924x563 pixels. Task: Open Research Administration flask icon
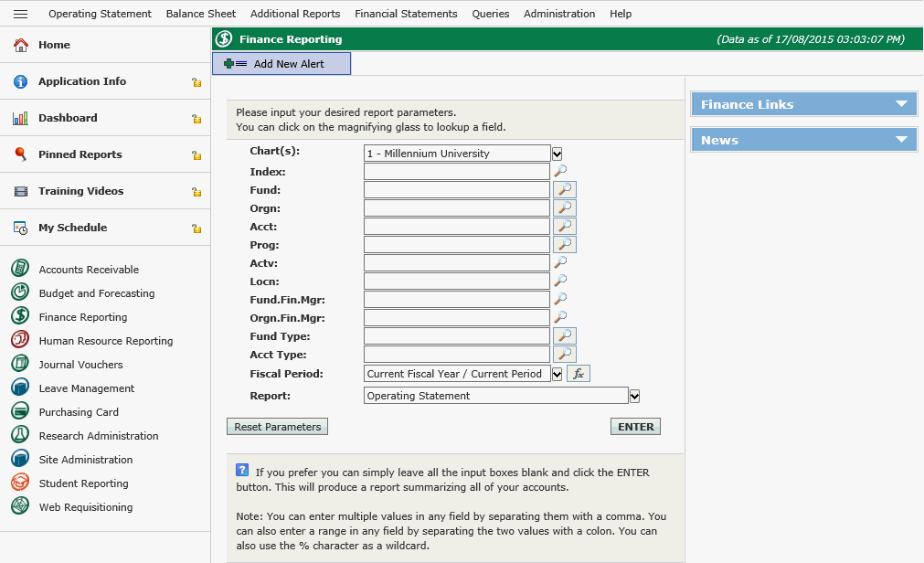20,436
